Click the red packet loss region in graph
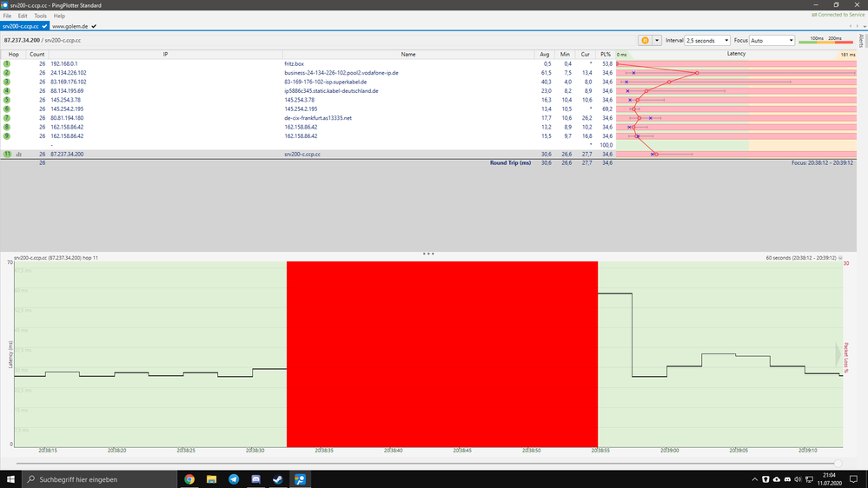Viewport: 868px width, 488px height. coord(441,354)
